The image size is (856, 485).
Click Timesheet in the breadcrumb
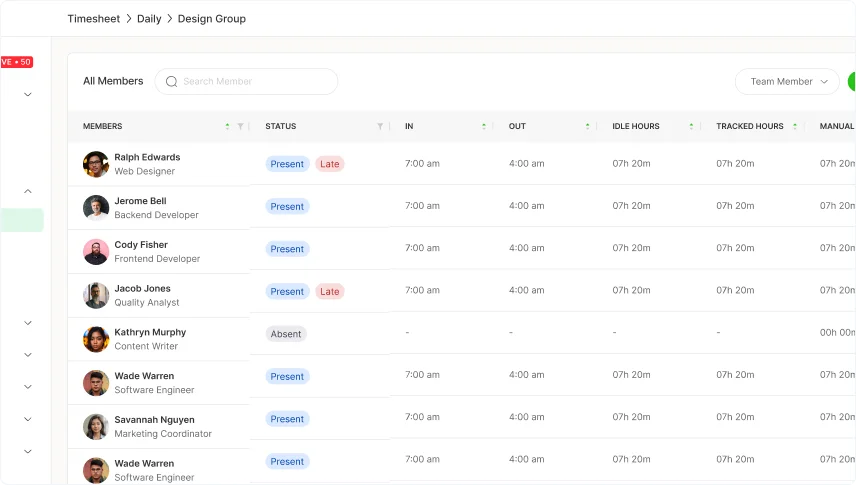93,19
